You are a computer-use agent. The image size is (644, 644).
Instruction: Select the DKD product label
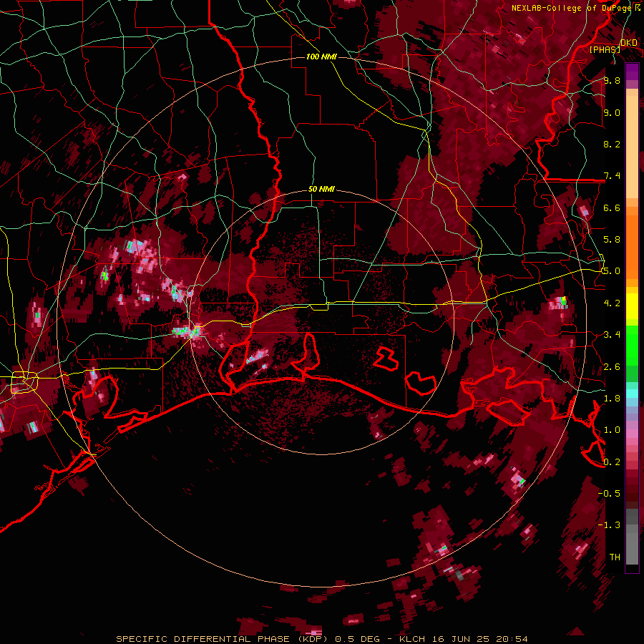(629, 43)
